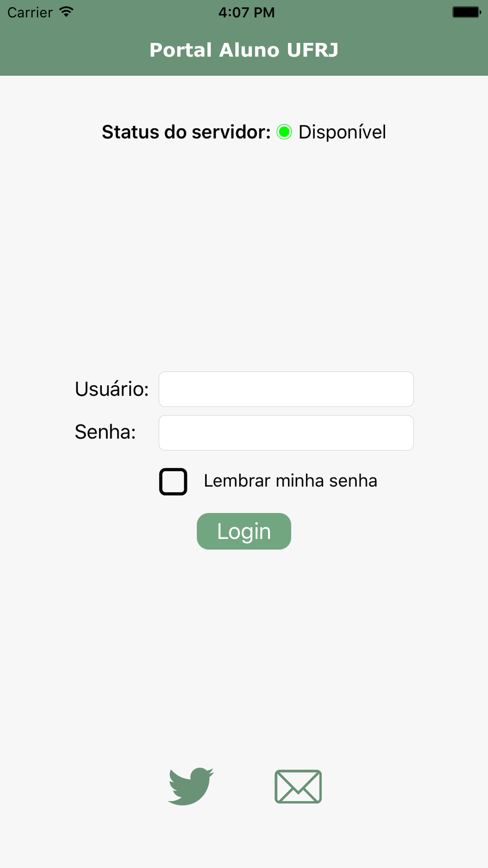Tap empty space between status and Usuário field
The width and height of the screenshot is (488, 868).
click(244, 254)
